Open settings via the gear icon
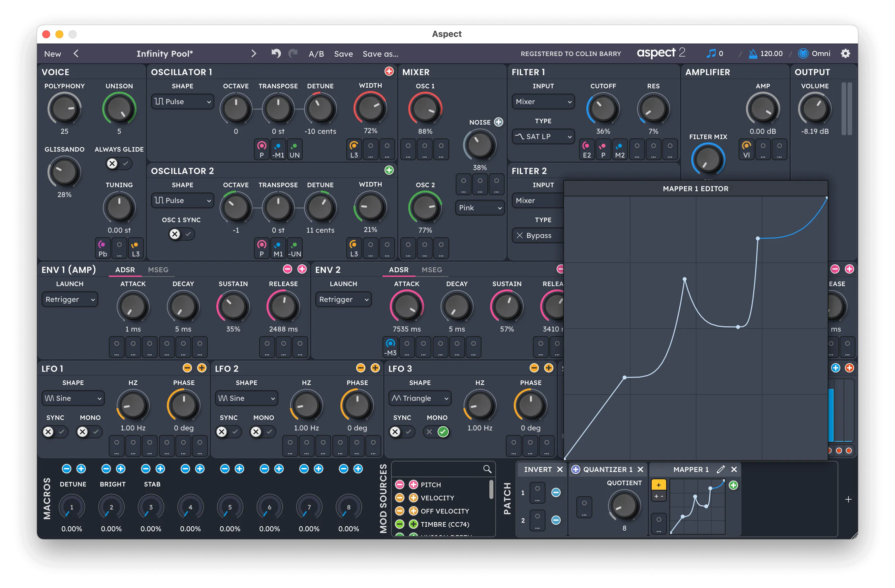The height and width of the screenshot is (588, 895). [x=845, y=53]
